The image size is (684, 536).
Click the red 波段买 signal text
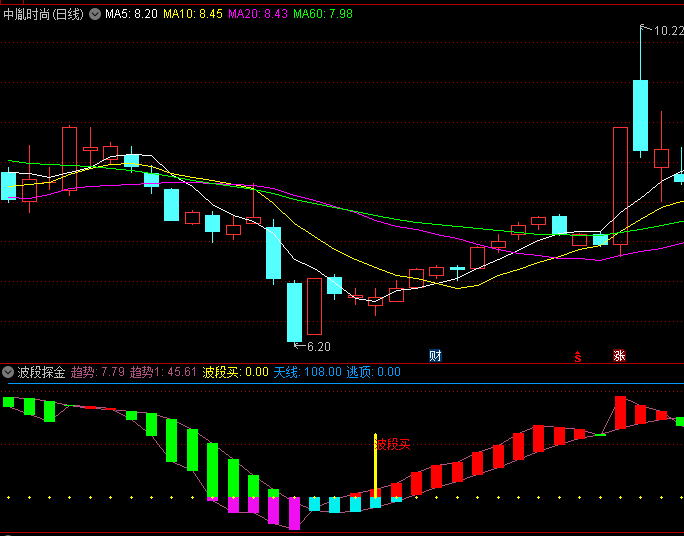[x=393, y=445]
